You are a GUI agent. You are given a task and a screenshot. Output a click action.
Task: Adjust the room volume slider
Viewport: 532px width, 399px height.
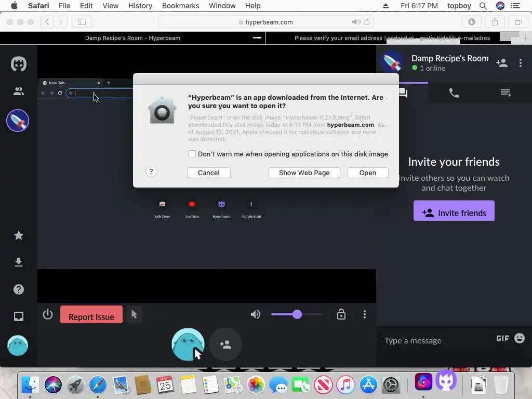297,314
